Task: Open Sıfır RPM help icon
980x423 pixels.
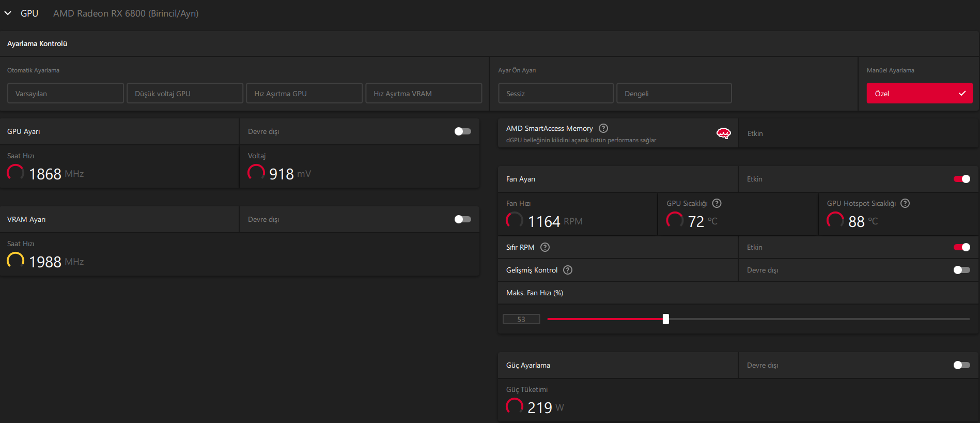Action: [545, 247]
